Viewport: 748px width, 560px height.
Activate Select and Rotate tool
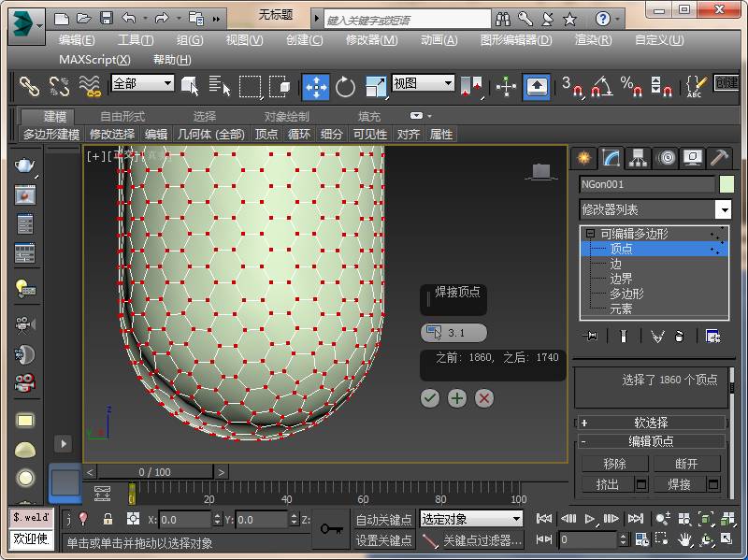(x=345, y=87)
